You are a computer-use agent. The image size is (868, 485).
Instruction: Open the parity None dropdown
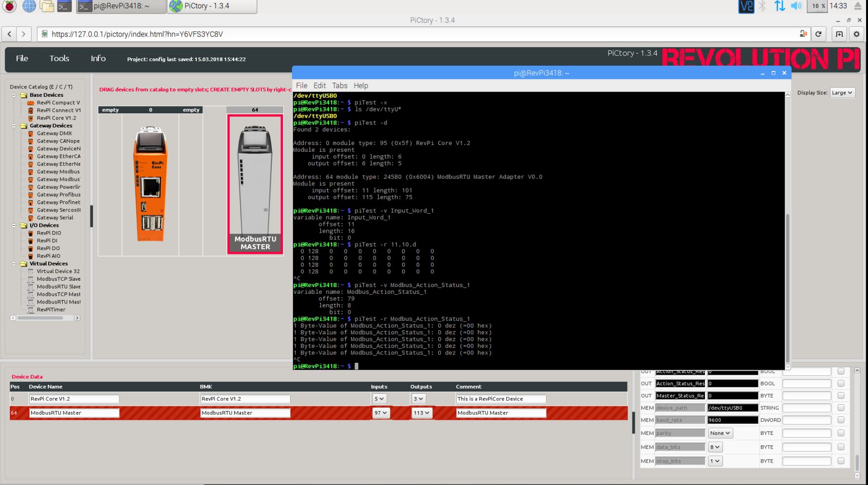click(720, 433)
